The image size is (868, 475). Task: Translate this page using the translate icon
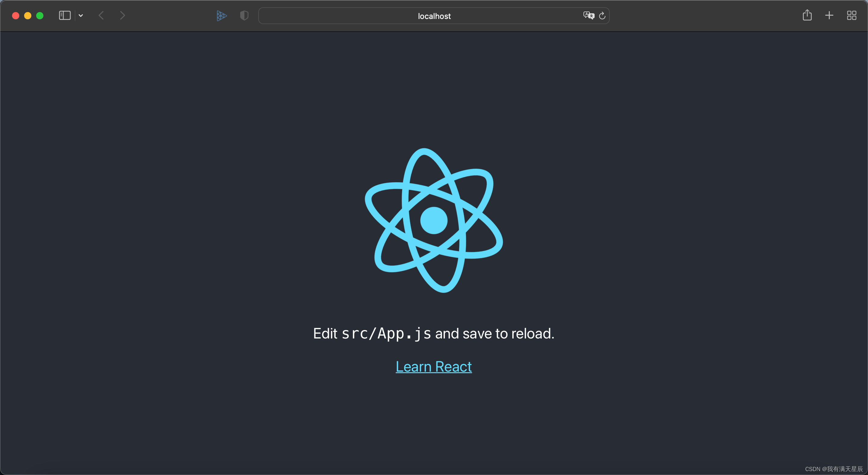click(x=589, y=15)
